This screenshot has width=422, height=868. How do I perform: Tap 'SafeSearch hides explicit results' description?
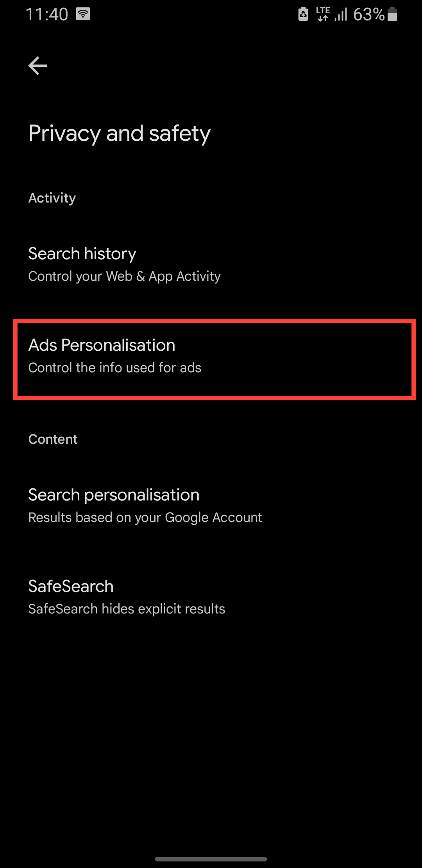click(127, 609)
